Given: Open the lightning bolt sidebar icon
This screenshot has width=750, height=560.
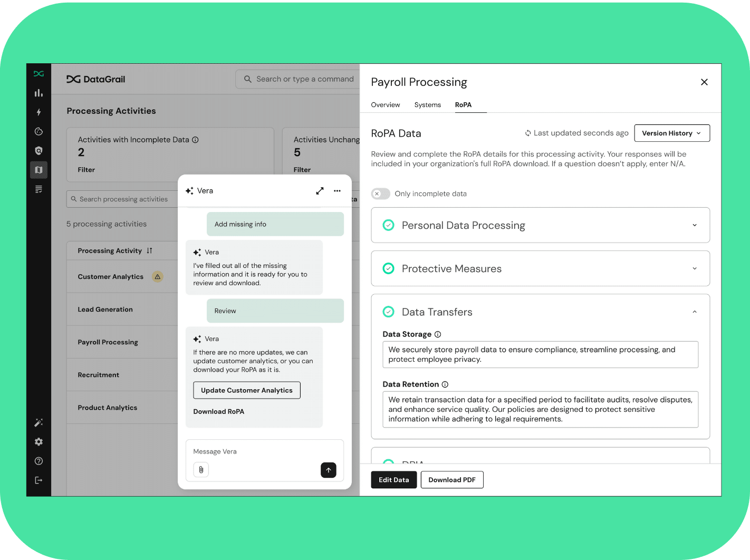Looking at the screenshot, I should 39,112.
